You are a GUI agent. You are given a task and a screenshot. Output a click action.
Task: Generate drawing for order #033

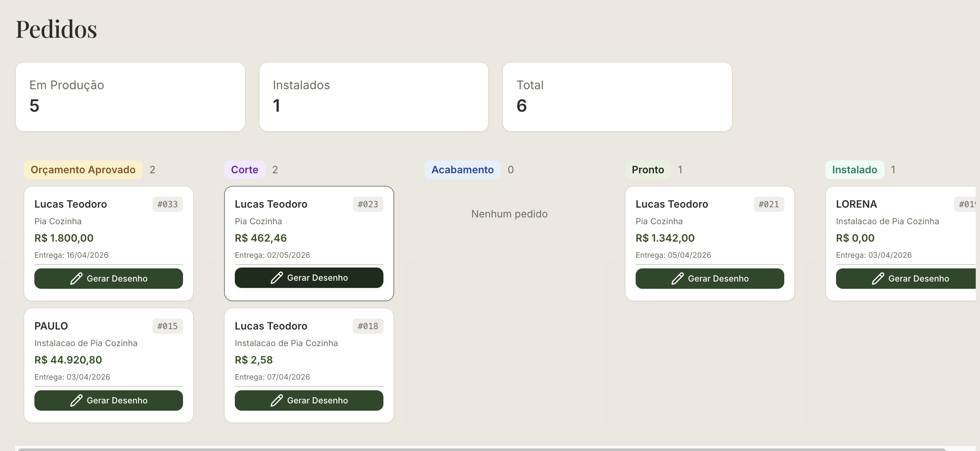(x=109, y=279)
